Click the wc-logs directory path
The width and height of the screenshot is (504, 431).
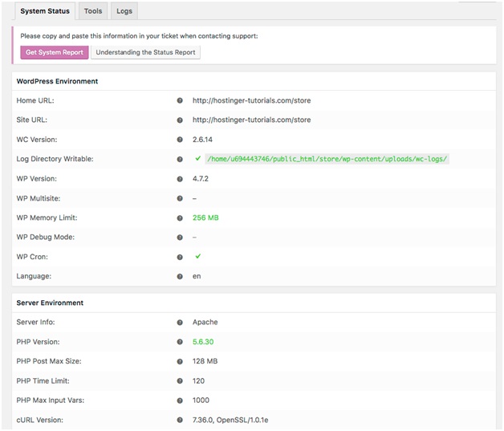click(327, 159)
